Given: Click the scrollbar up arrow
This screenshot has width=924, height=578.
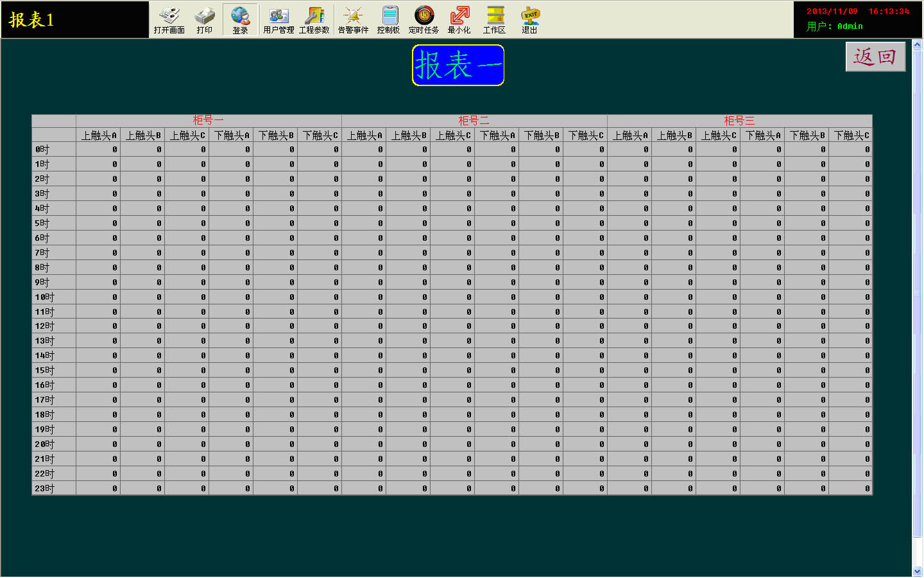Looking at the screenshot, I should coord(917,45).
